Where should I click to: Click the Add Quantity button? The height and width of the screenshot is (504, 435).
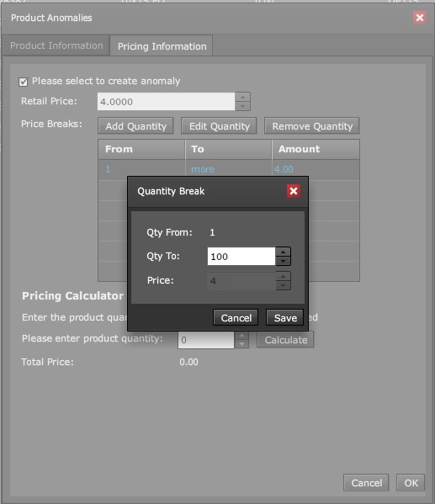135,126
